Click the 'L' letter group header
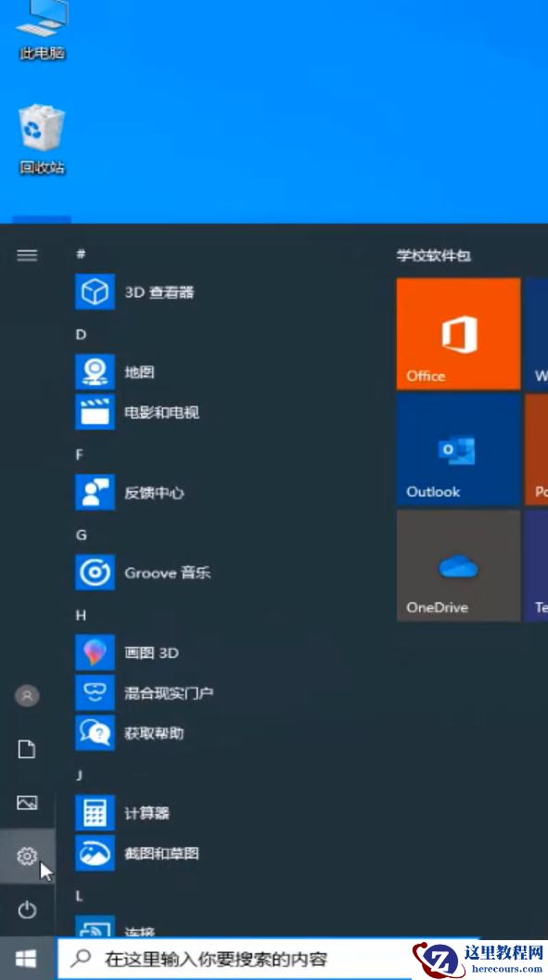The height and width of the screenshot is (980, 548). pos(79,896)
